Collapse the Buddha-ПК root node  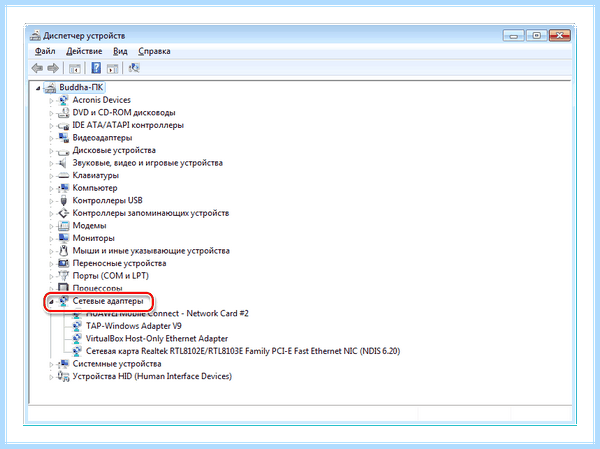38,88
